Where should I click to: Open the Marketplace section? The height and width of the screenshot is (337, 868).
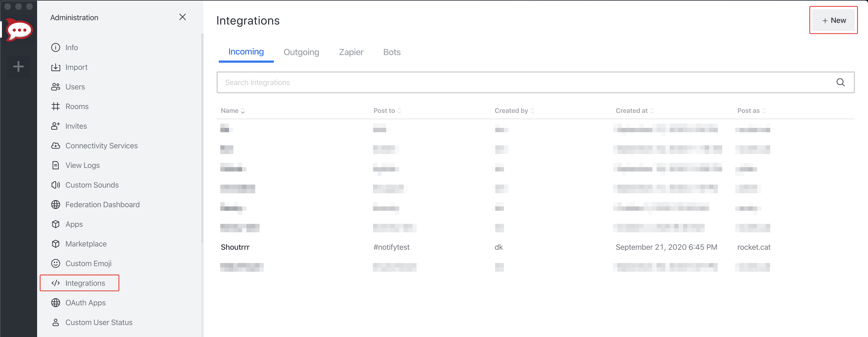[86, 243]
